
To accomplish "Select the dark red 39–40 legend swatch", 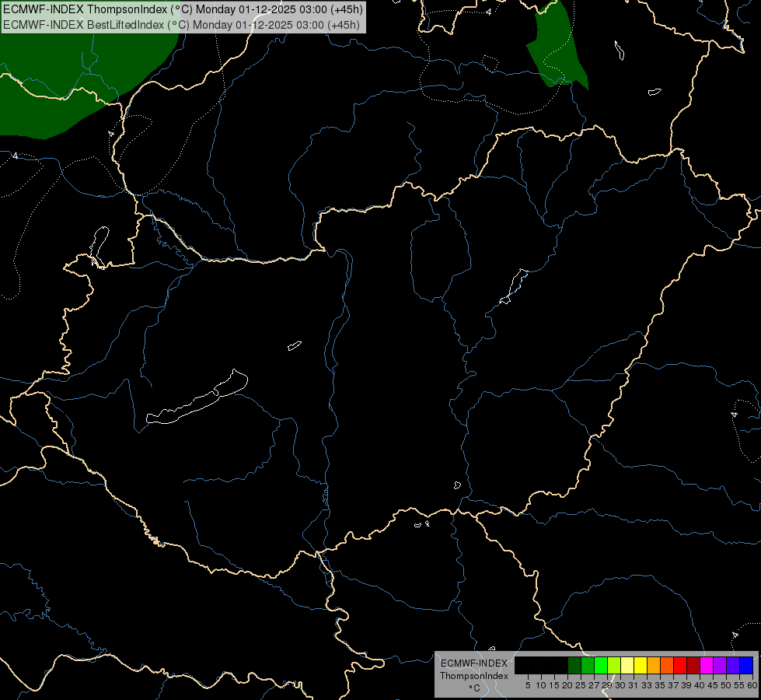I will pyautogui.click(x=693, y=665).
